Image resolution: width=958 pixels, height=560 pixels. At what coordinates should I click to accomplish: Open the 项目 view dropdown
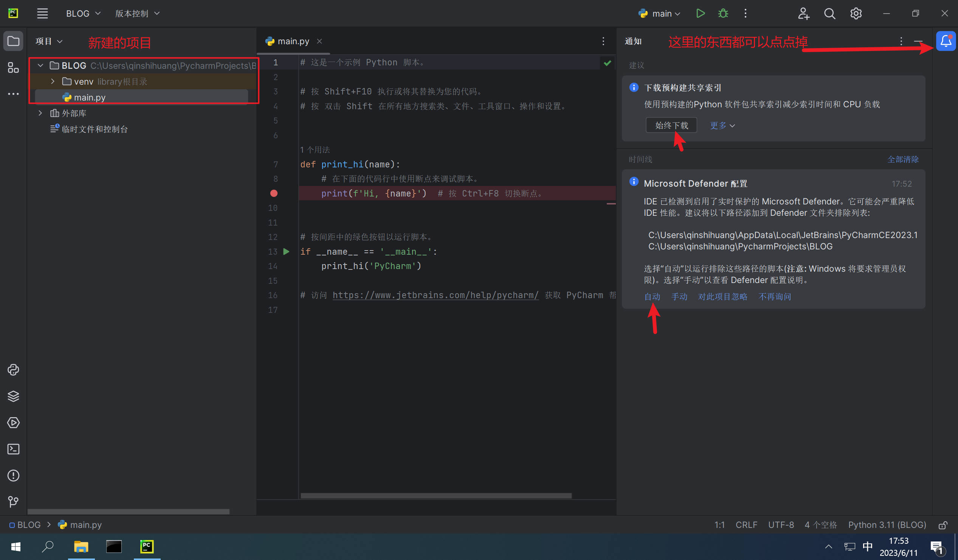[49, 41]
